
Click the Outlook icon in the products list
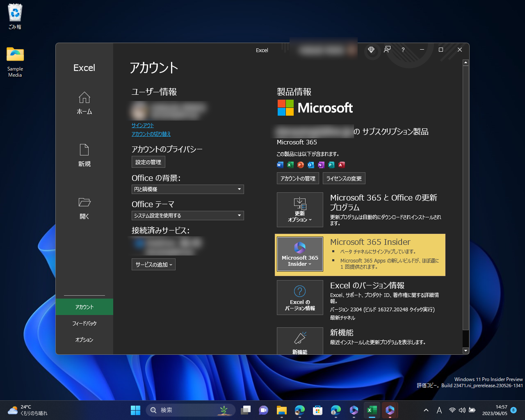click(310, 165)
